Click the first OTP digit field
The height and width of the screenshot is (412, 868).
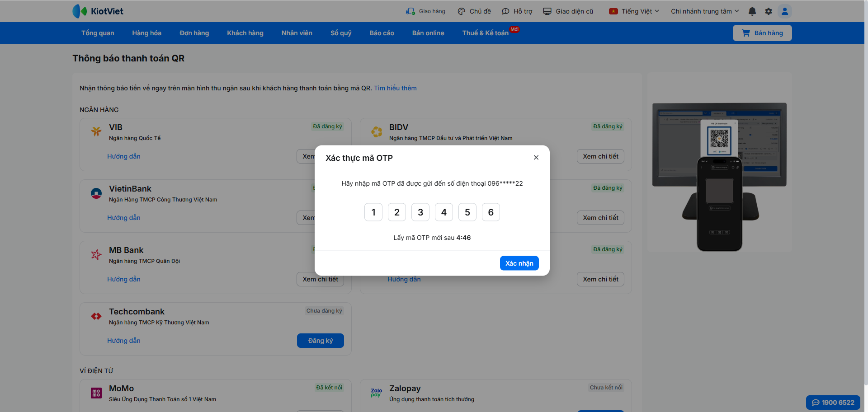(373, 212)
